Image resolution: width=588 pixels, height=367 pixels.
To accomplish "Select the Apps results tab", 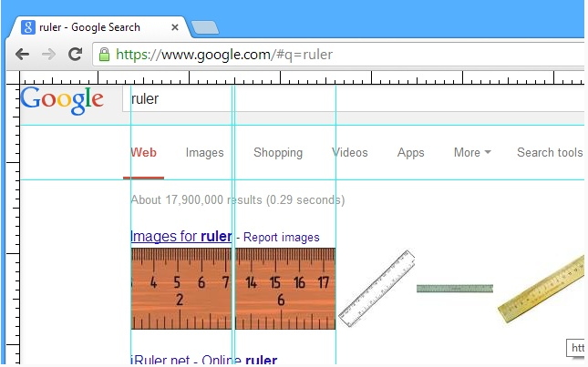I will point(410,152).
